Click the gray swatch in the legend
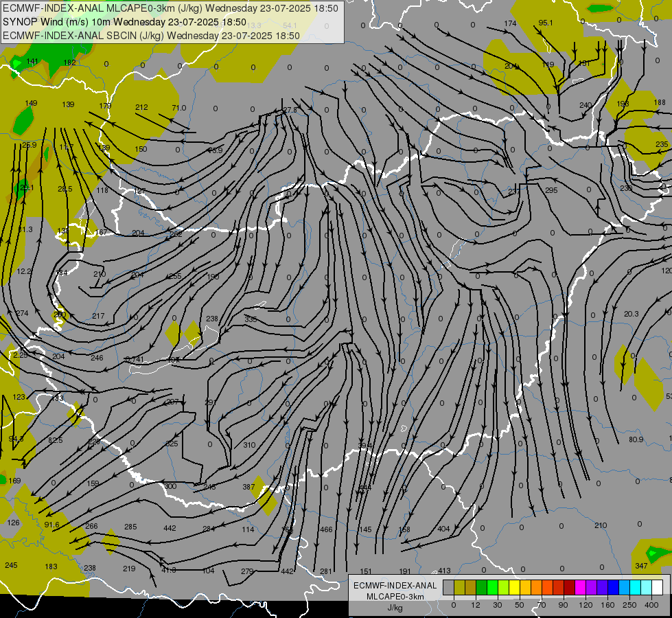Viewport: 672px width, 618px height. click(449, 587)
